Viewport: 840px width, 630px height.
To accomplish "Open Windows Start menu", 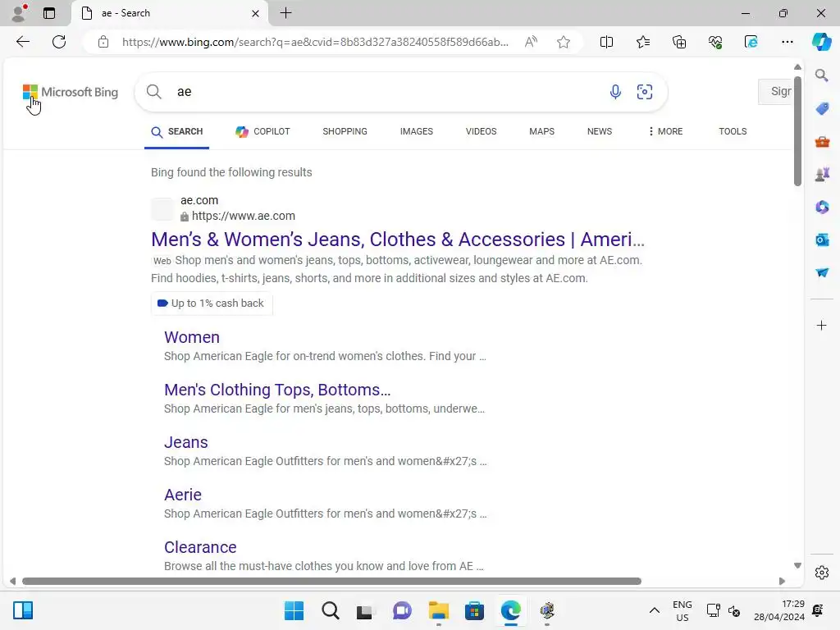I will point(294,610).
